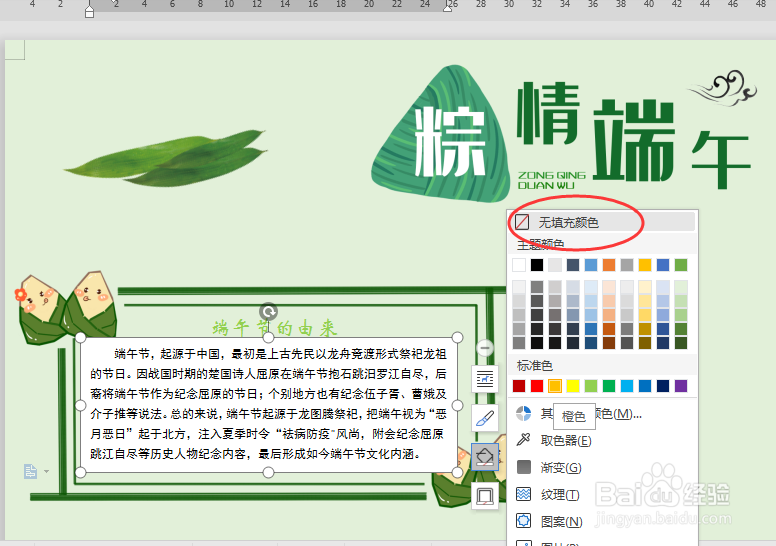Select dark red in standard colors
Image resolution: width=776 pixels, height=546 pixels.
point(519,386)
